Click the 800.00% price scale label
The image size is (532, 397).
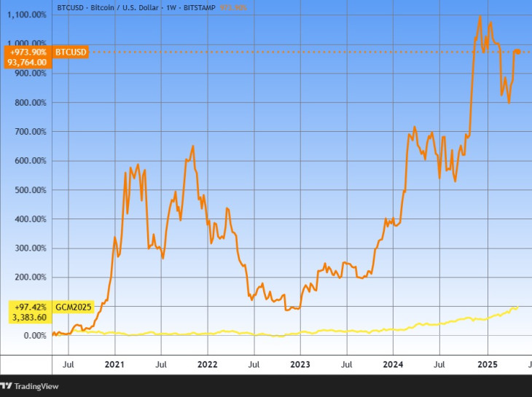(31, 103)
